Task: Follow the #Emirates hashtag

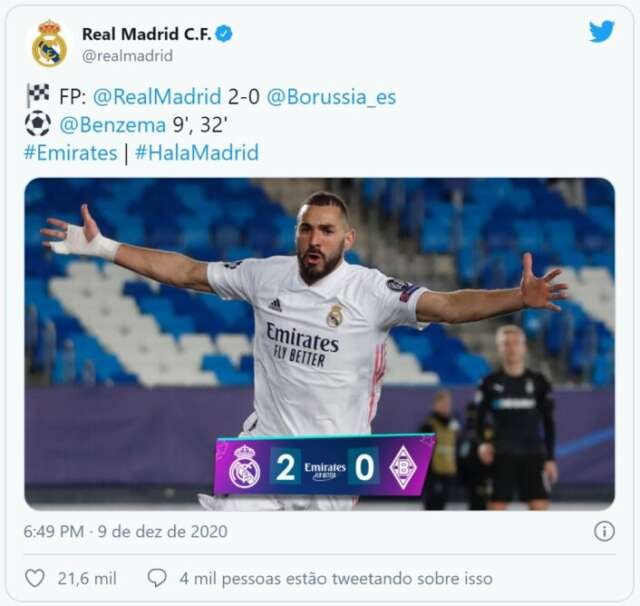Action: [71, 153]
